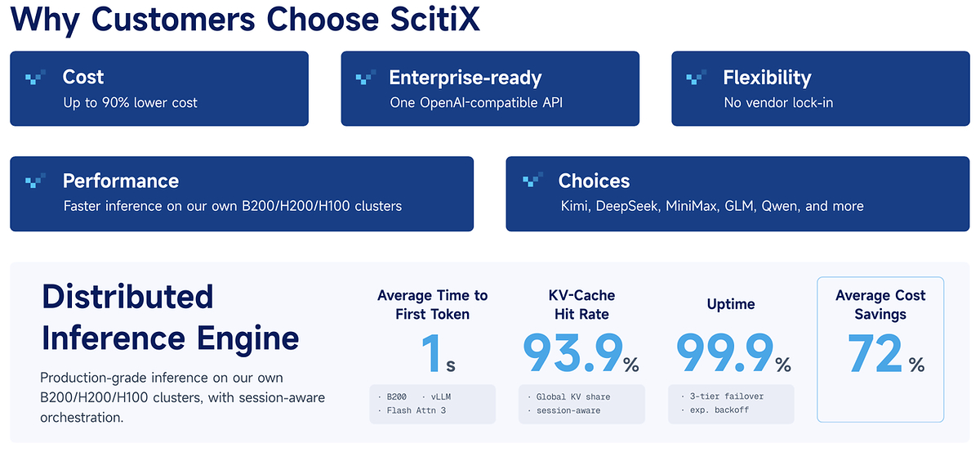Click the pixel icon beside Performance
Viewport: 980px width, 466px height.
pos(36,181)
